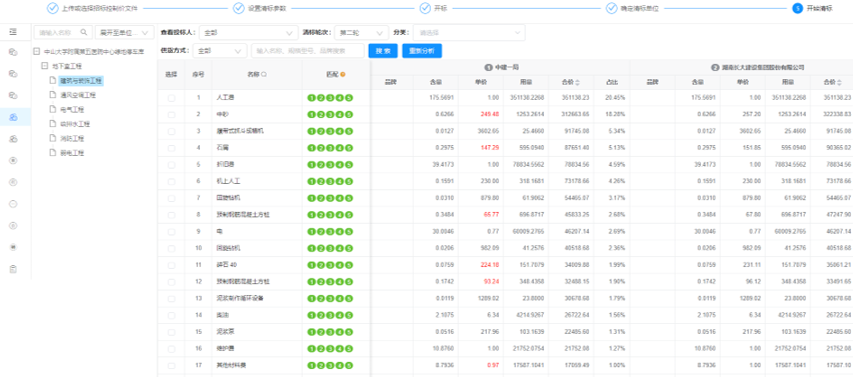Sort by 合价 under 湖南长大建设集团

click(840, 83)
